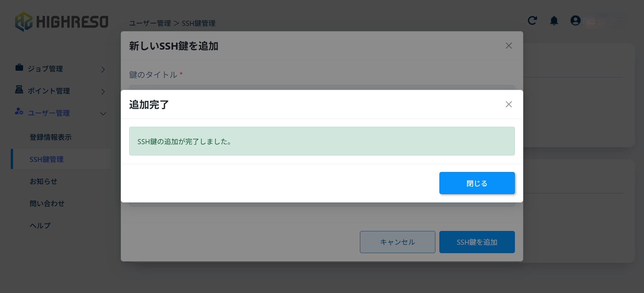
Task: Open the notifications bell
Action: click(554, 21)
